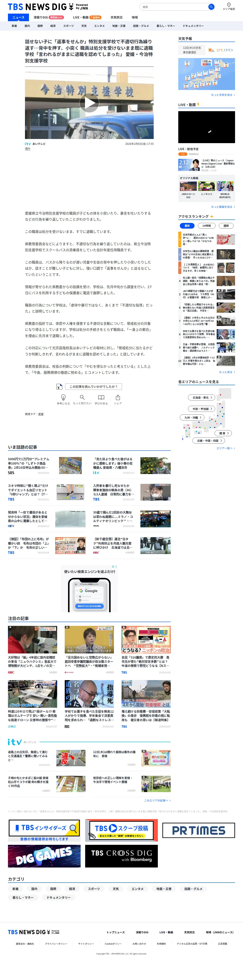Open the 新着 item in top category bar

point(14,26)
